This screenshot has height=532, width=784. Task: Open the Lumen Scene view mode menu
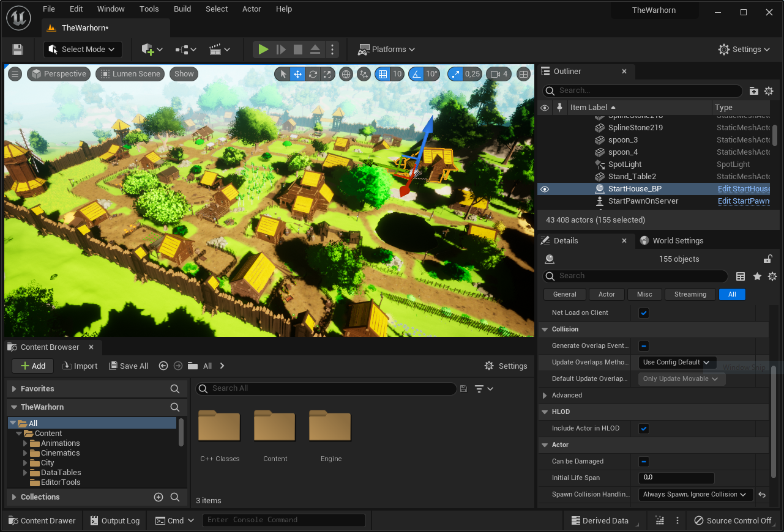click(x=130, y=74)
